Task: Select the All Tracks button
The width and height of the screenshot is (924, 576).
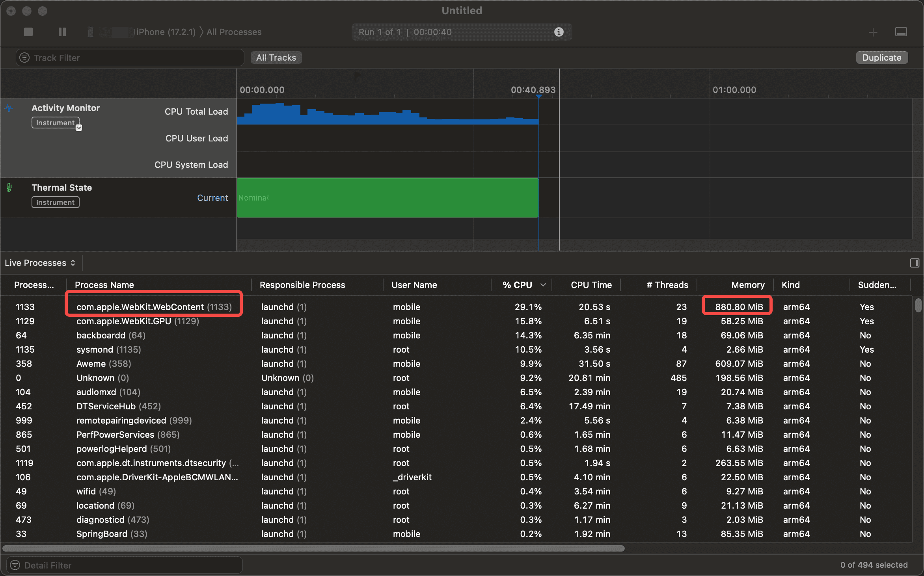Action: pyautogui.click(x=276, y=58)
